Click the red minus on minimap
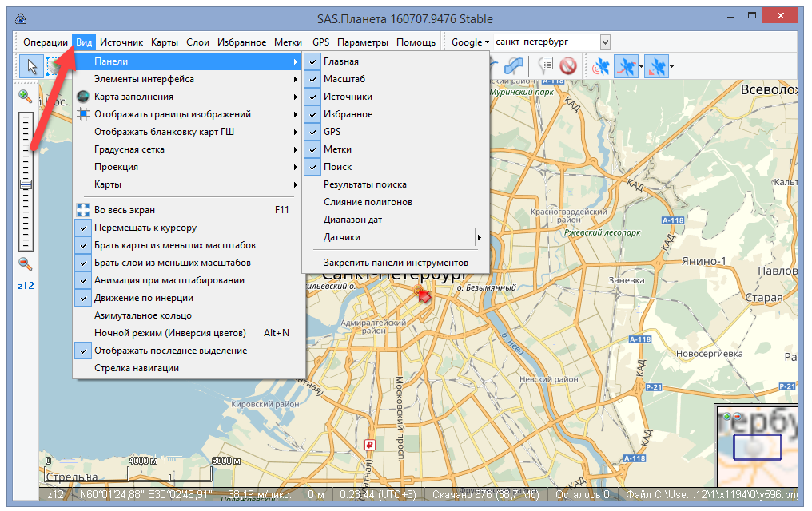Screen dimensions: 812x511 tap(736, 417)
